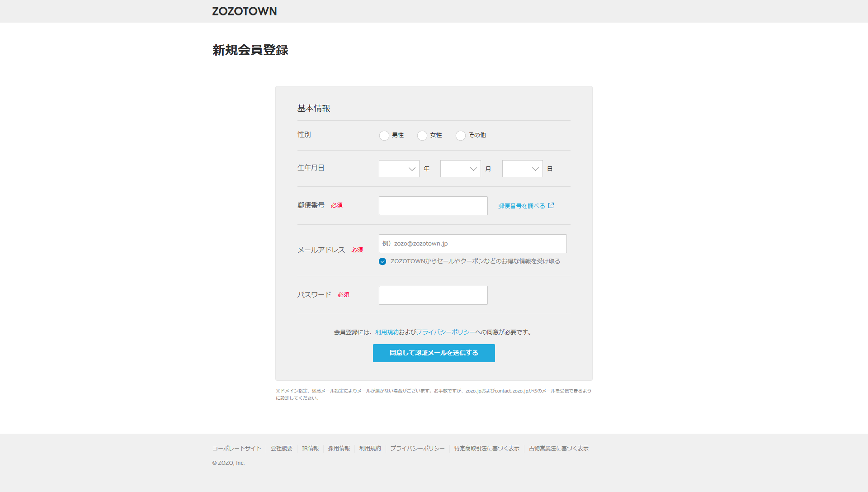
Task: Click the 新規会員登録 page heading
Action: click(x=250, y=50)
